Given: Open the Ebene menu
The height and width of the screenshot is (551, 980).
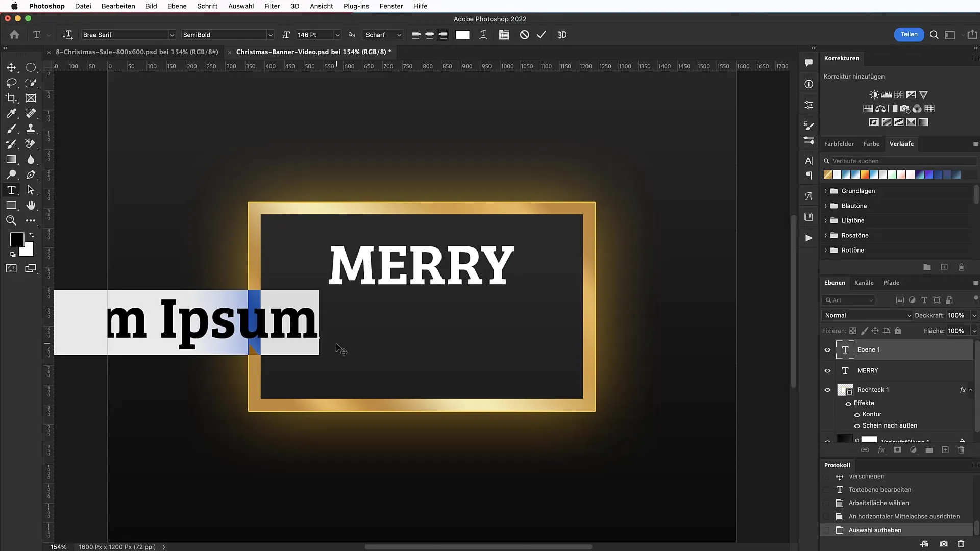Looking at the screenshot, I should [x=177, y=6].
